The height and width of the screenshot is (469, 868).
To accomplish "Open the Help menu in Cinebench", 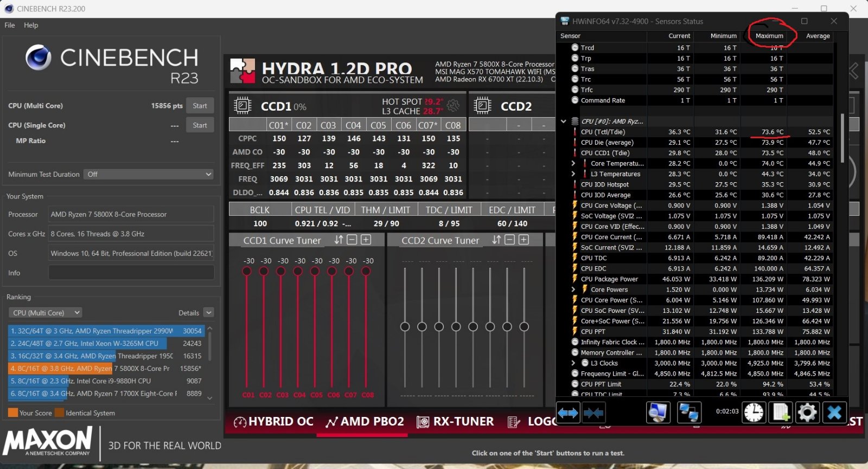I will [31, 25].
